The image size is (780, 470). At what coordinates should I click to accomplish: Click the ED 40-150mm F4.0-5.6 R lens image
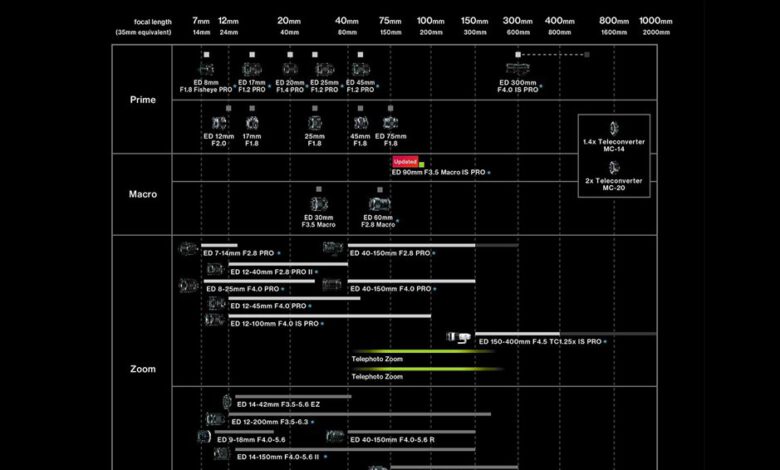click(335, 437)
